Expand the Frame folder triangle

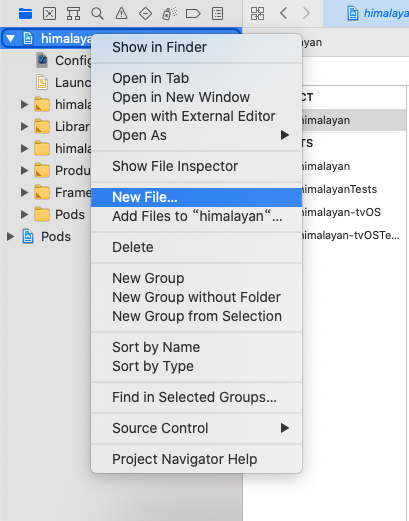pyautogui.click(x=24, y=192)
